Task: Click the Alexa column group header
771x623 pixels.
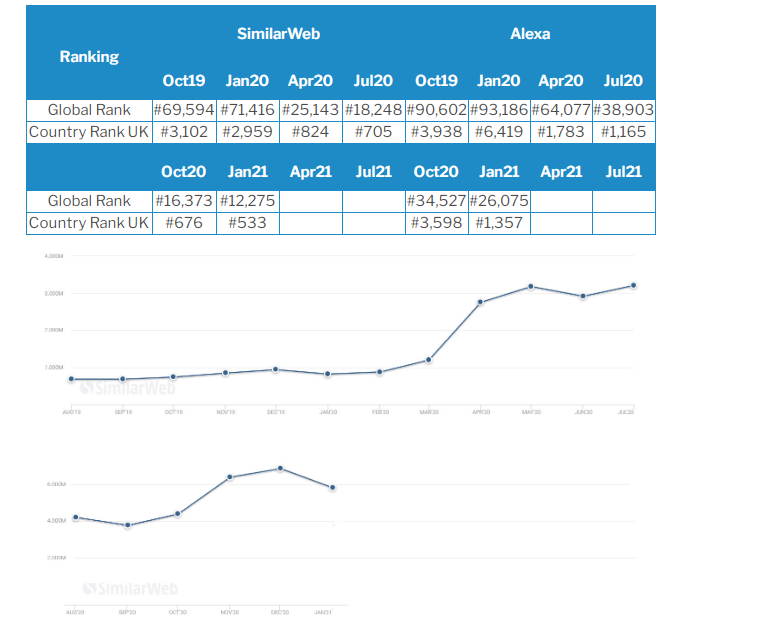Action: [x=530, y=34]
